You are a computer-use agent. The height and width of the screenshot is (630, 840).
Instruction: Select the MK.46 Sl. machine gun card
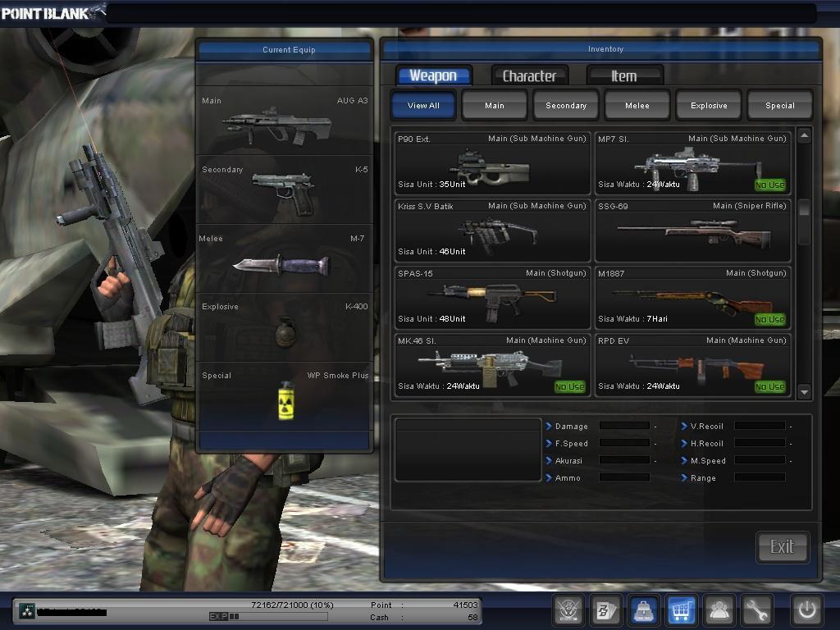[492, 364]
